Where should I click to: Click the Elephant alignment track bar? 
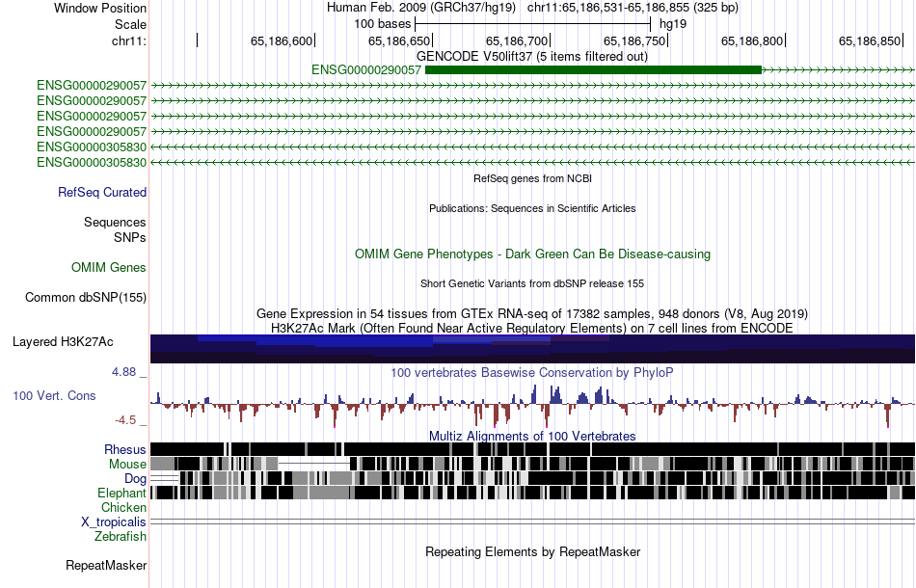(532, 493)
